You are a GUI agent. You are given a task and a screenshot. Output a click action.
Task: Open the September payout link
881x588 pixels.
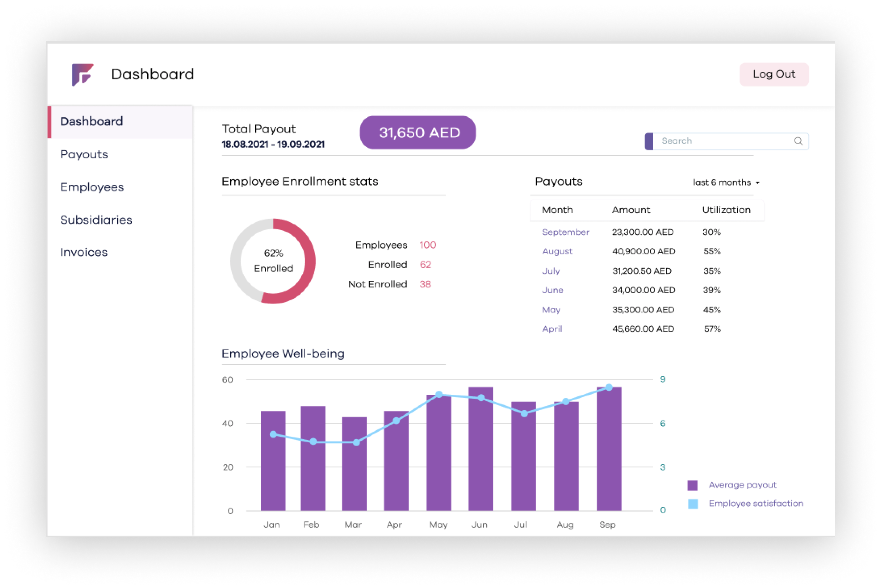pos(565,232)
